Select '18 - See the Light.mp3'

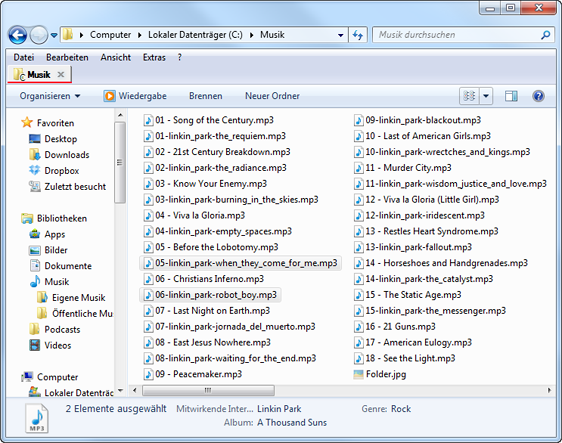[x=404, y=358]
